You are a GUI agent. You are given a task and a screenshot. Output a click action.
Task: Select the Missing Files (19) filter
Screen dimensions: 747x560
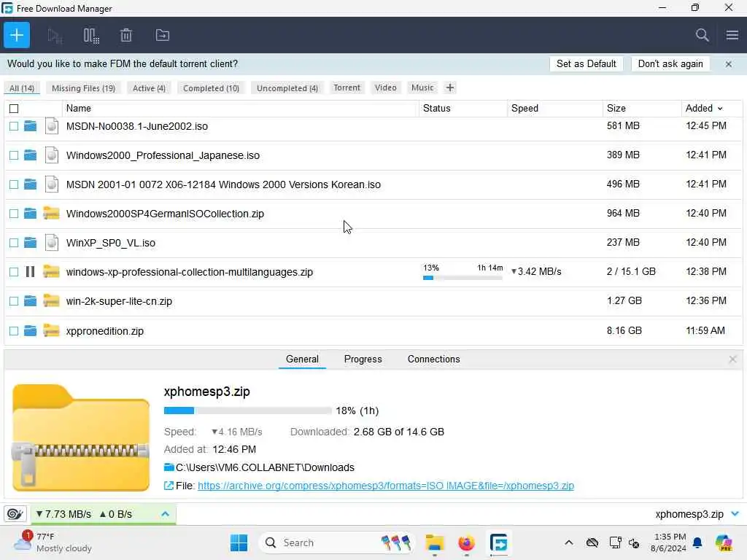(x=83, y=88)
